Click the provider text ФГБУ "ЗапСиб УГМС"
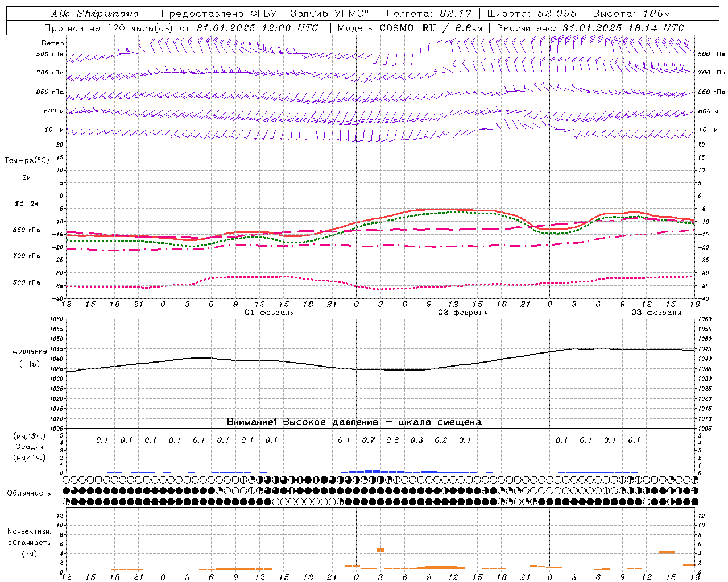 pyautogui.click(x=309, y=14)
